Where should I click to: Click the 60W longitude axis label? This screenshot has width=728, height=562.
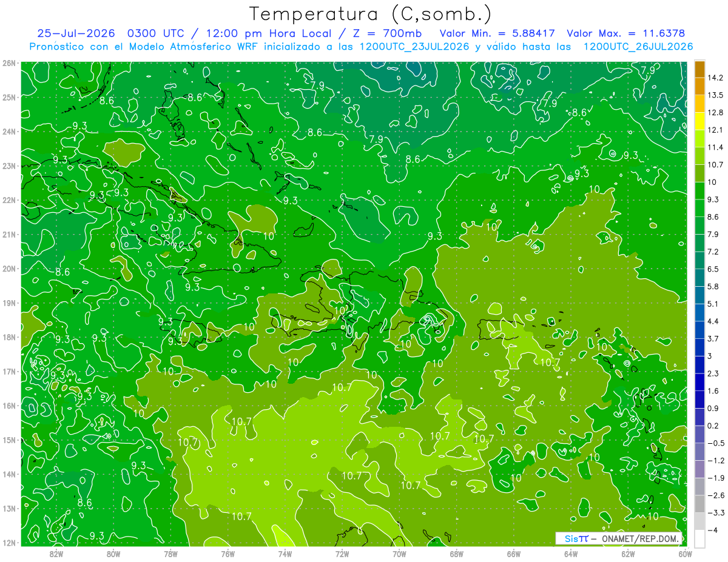[686, 554]
